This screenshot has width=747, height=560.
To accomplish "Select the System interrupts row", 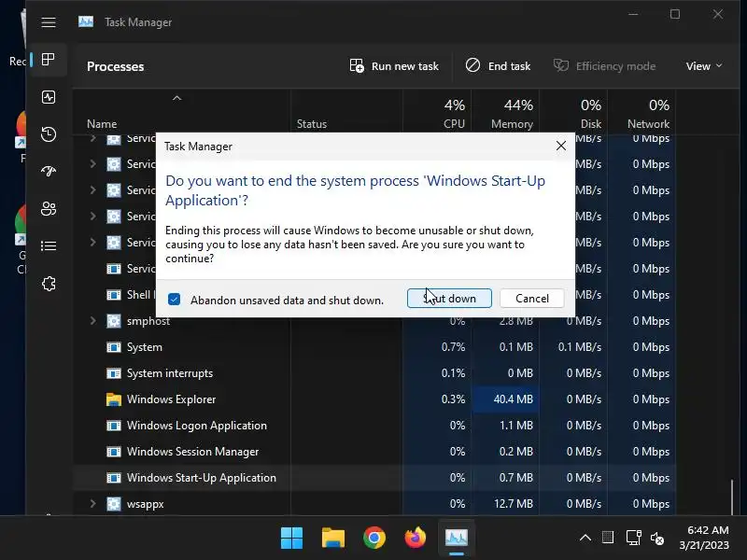I will (x=374, y=373).
